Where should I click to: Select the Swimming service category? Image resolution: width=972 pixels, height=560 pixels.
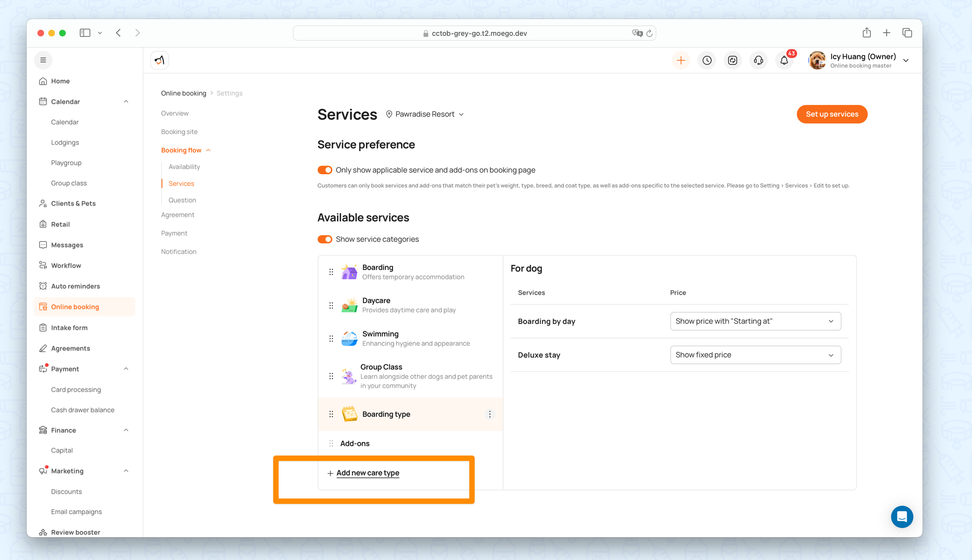380,334
